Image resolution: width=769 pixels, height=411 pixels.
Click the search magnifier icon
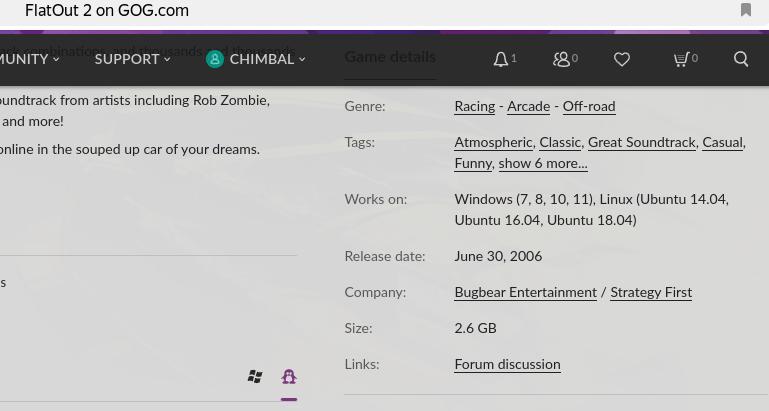(741, 60)
